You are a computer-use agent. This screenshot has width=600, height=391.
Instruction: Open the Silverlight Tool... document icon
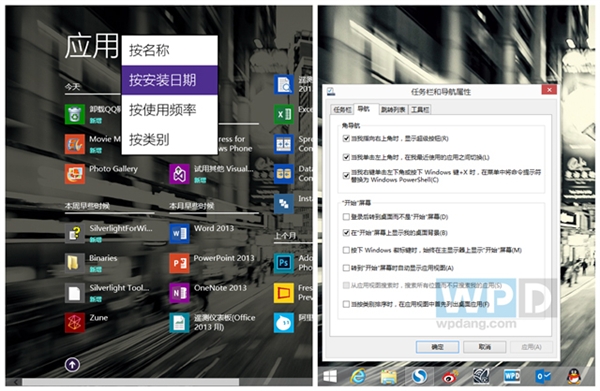(75, 293)
